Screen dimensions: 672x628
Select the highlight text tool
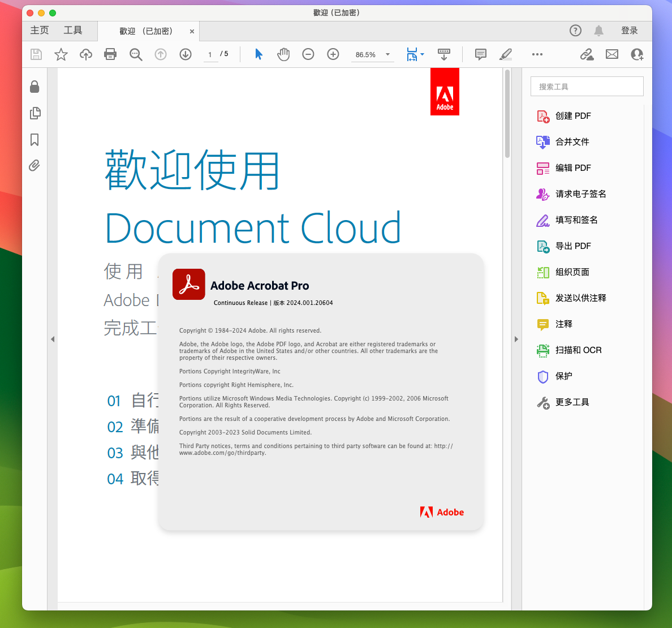pyautogui.click(x=505, y=54)
